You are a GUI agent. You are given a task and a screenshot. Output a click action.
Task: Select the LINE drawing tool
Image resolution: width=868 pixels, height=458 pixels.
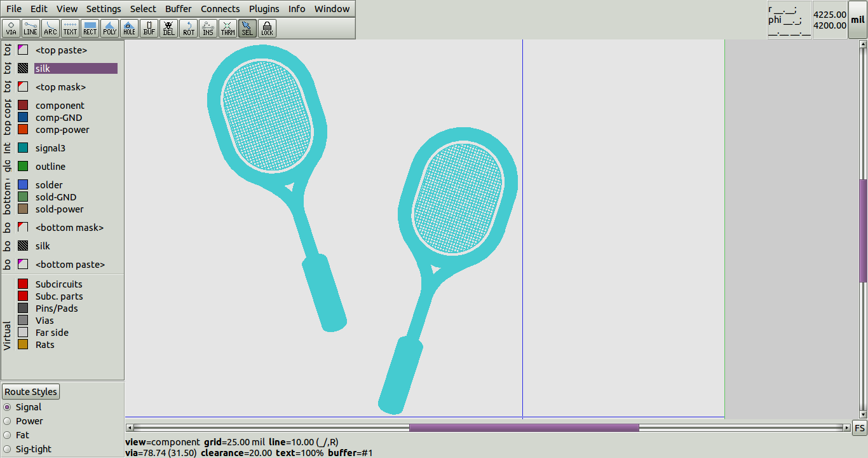30,28
